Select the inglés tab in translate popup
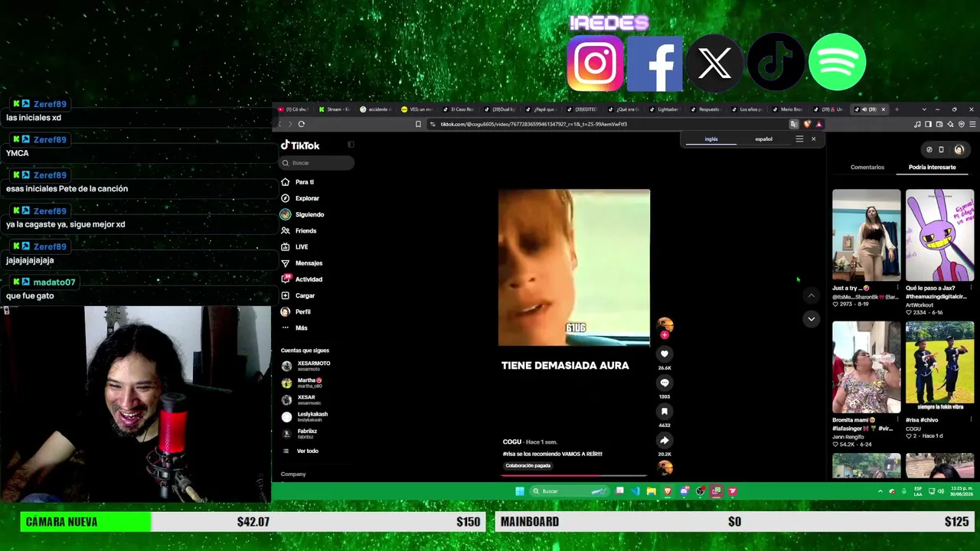980x551 pixels. point(711,139)
